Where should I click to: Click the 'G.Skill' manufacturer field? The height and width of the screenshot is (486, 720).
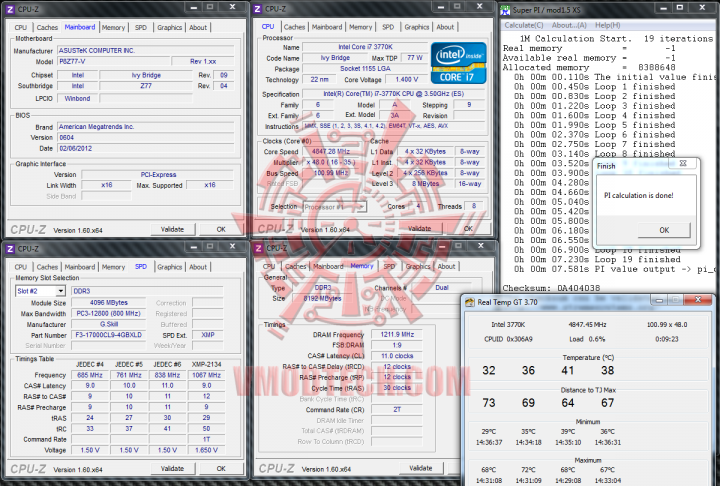pos(109,324)
